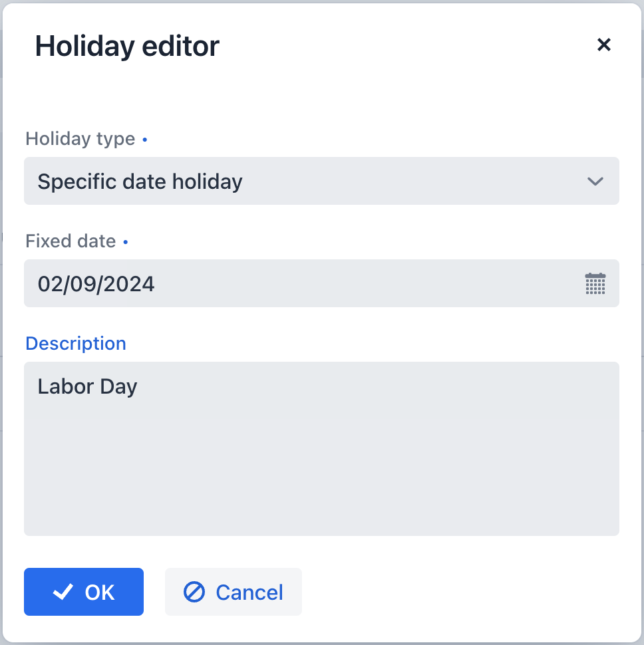Dismiss the editor using Cancel
This screenshot has height=645, width=644.
233,591
